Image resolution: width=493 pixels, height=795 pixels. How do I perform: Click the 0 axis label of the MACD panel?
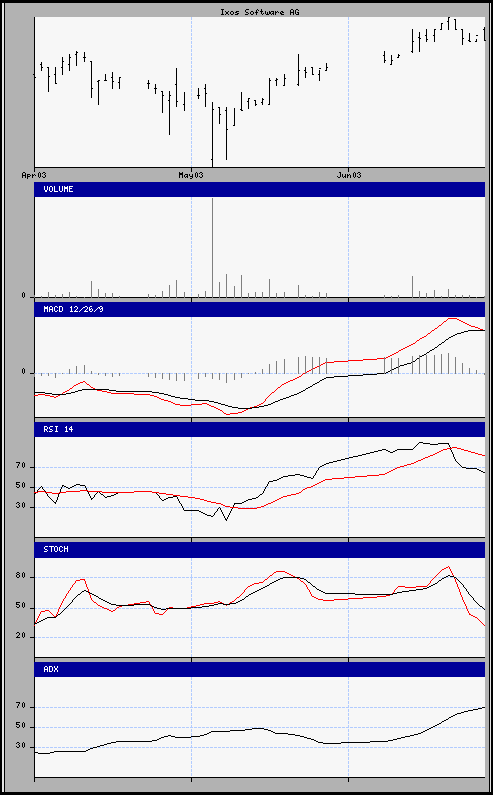pyautogui.click(x=23, y=372)
